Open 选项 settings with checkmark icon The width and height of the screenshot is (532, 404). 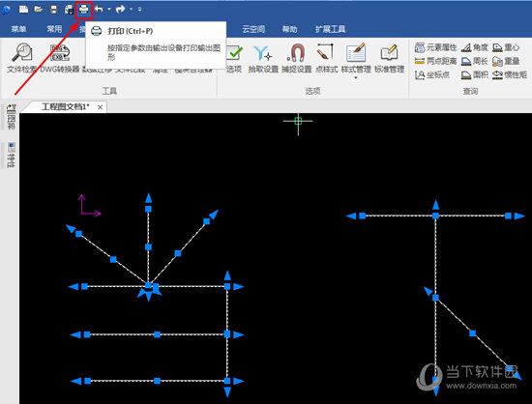234,58
